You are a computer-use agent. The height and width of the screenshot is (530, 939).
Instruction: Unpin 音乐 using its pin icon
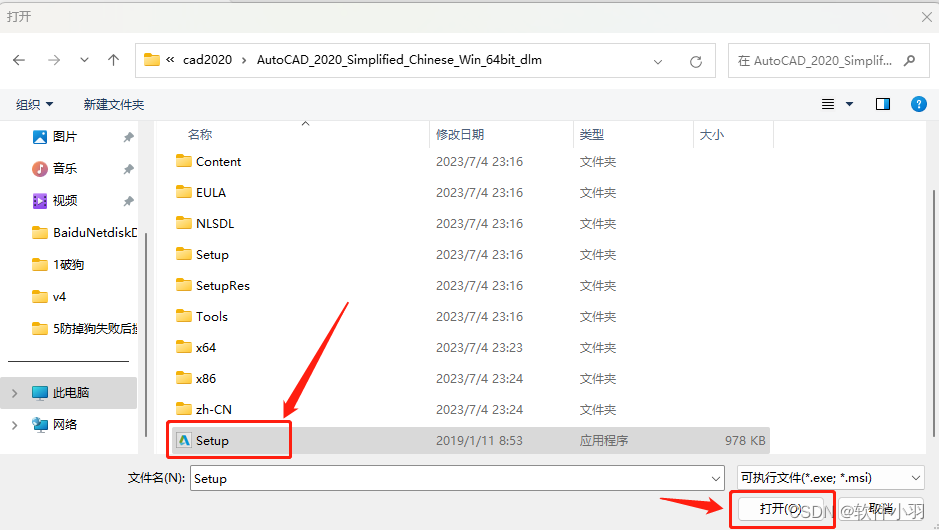128,169
